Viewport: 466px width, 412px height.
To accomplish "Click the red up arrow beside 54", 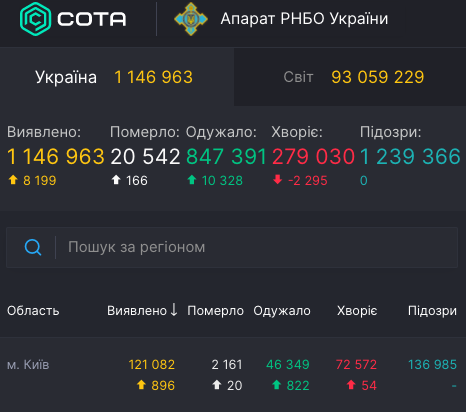I will [x=351, y=385].
